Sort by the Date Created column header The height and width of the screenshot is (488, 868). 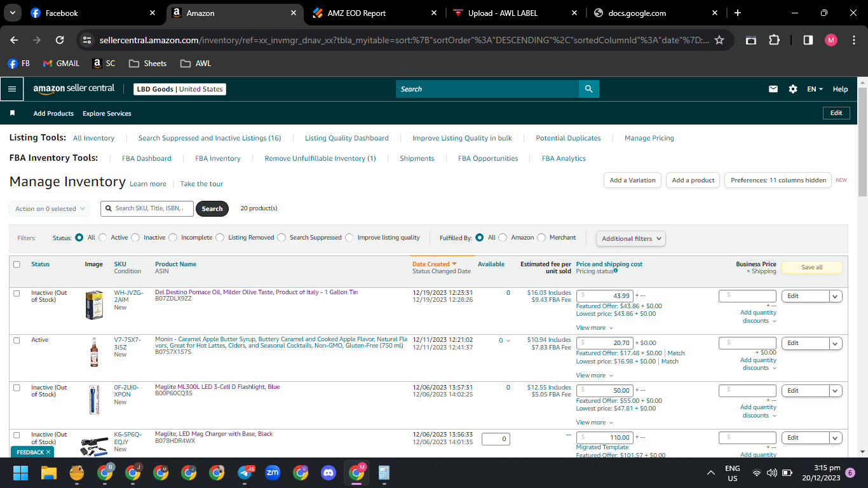tap(435, 264)
